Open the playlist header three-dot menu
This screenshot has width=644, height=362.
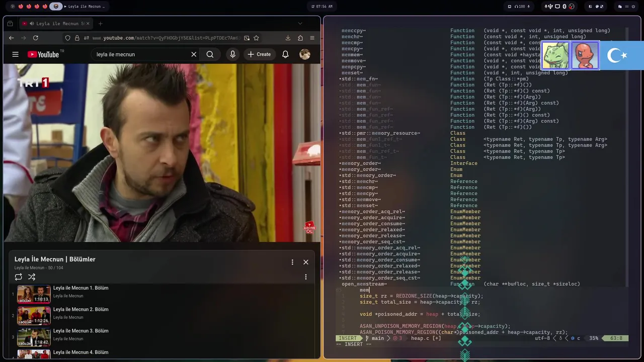point(292,262)
